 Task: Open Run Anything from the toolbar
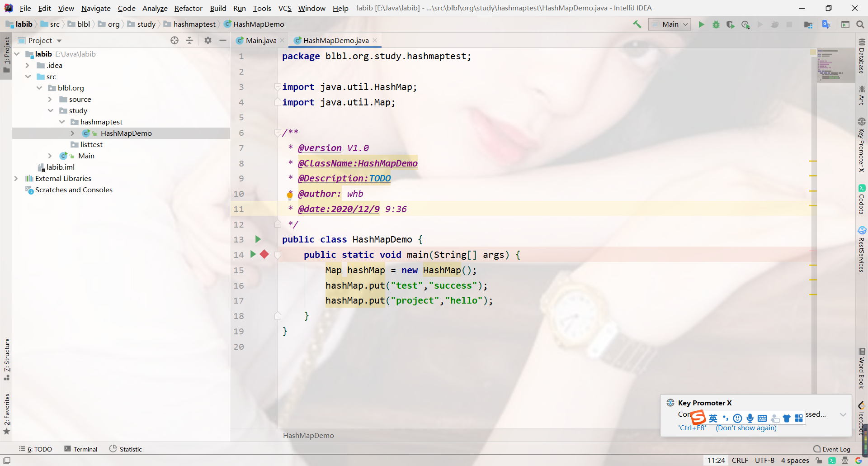tap(845, 24)
